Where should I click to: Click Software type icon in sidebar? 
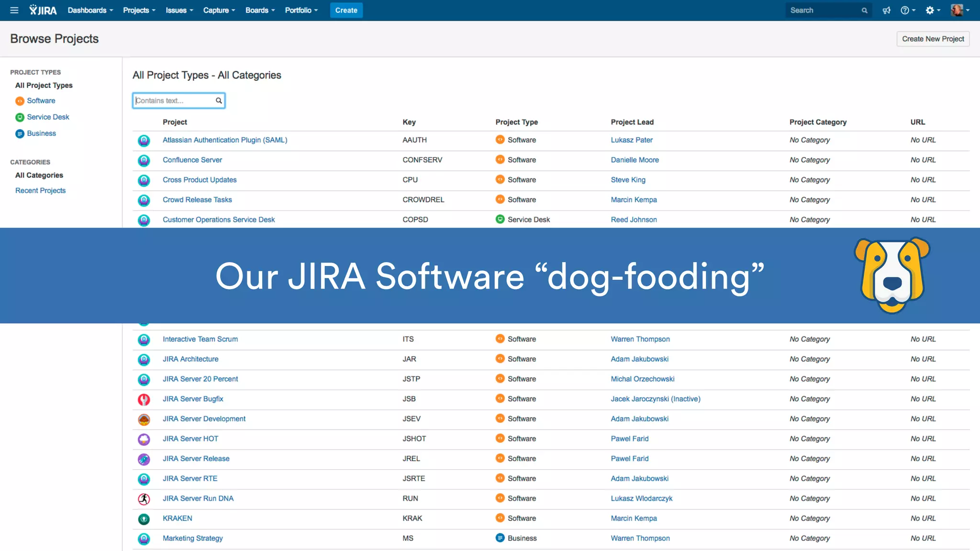pyautogui.click(x=20, y=101)
